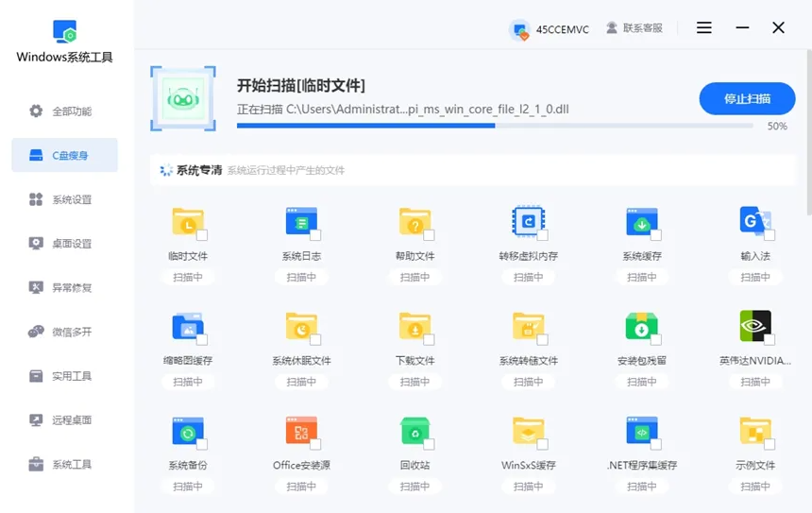This screenshot has height=513, width=812.
Task: Tick the WinSxS缓存 checkbox
Action: [542, 445]
